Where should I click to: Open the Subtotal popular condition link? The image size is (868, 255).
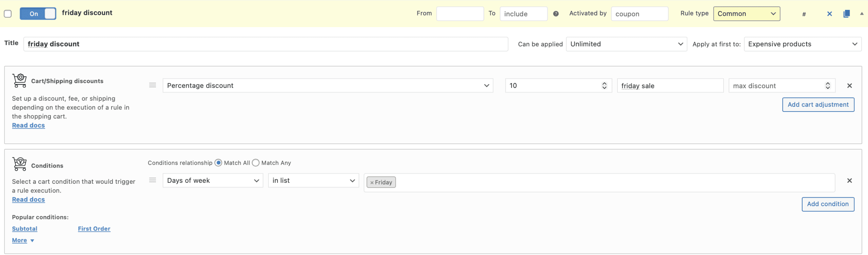[x=25, y=229]
